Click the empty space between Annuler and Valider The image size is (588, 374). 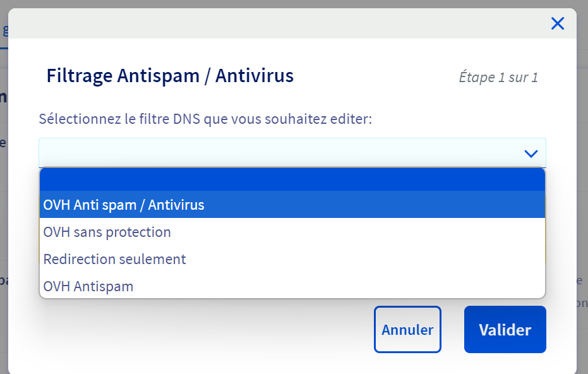coord(453,330)
